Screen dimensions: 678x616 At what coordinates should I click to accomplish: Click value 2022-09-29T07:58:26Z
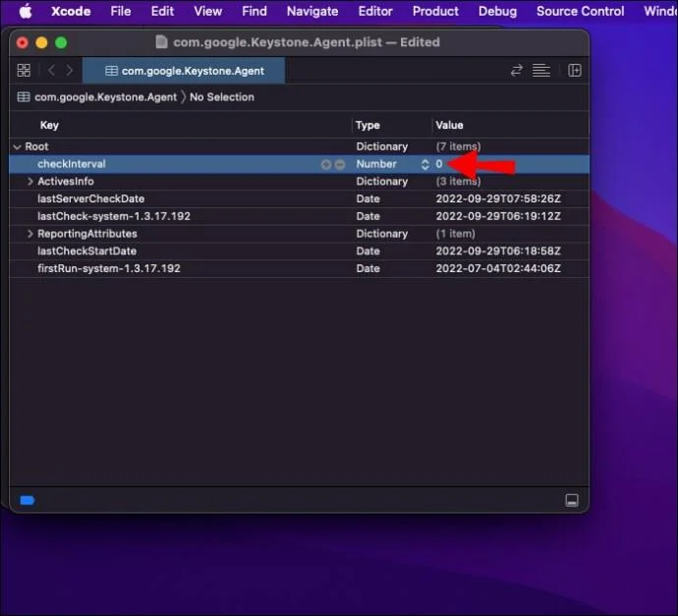498,198
